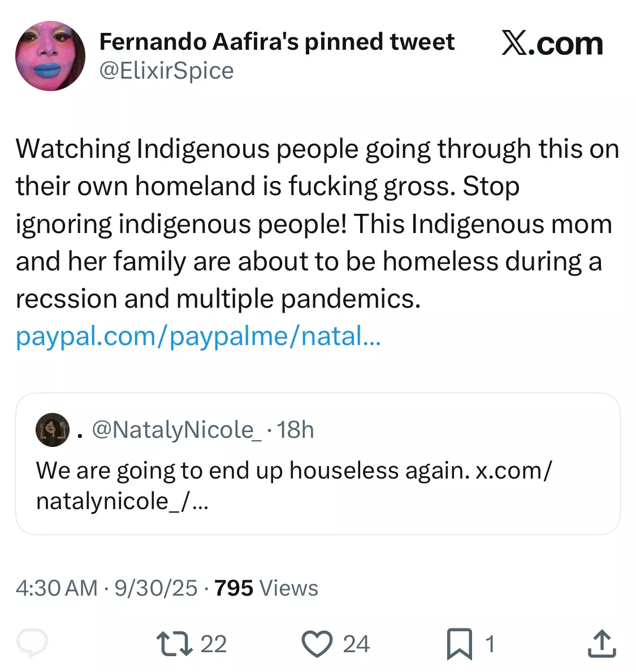Open Fernando Aafira's pinned tweet title
This screenshot has height=672, width=636.
coord(276,42)
